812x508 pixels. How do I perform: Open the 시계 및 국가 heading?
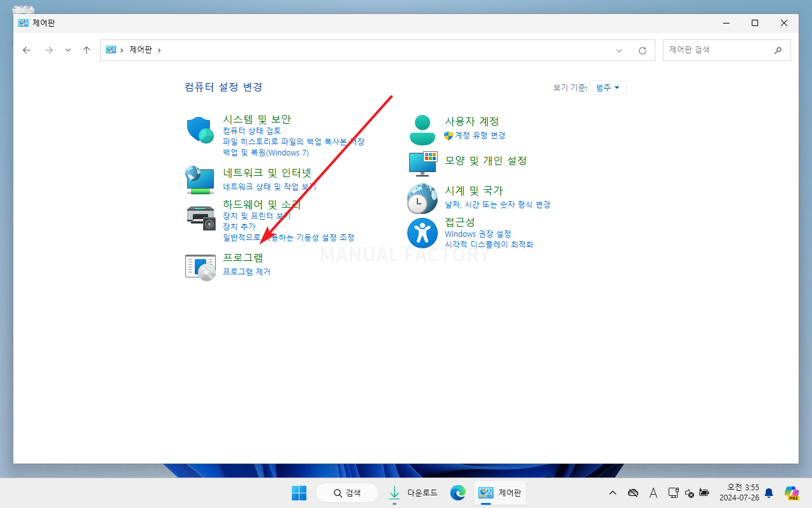pos(474,190)
